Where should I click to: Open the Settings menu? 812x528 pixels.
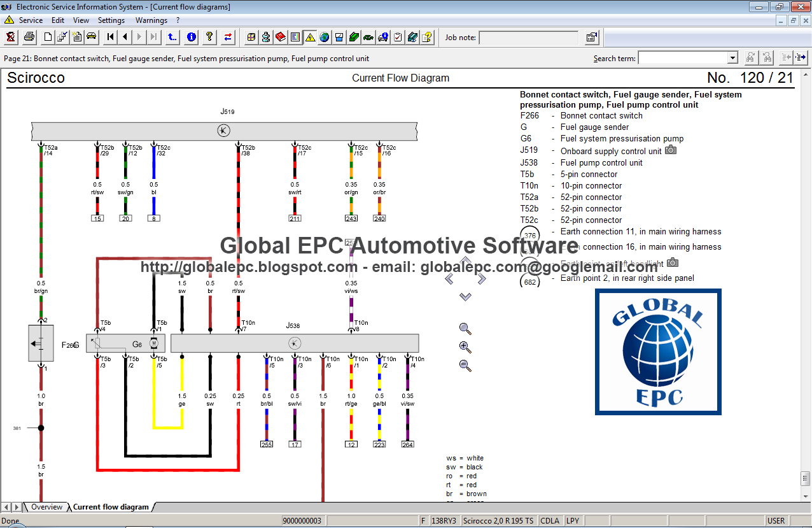[x=111, y=20]
